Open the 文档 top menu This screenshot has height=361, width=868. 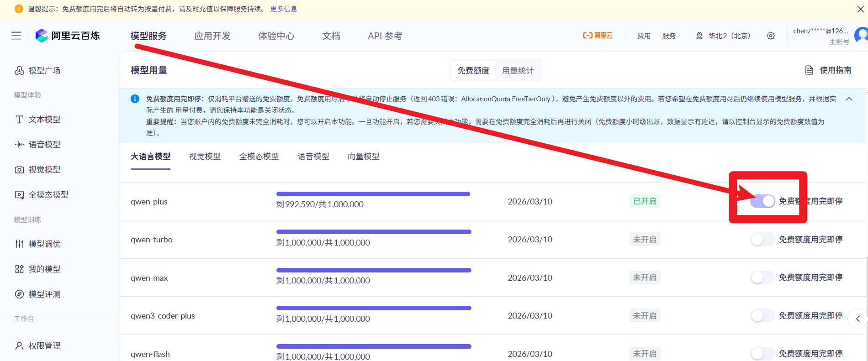[x=331, y=36]
